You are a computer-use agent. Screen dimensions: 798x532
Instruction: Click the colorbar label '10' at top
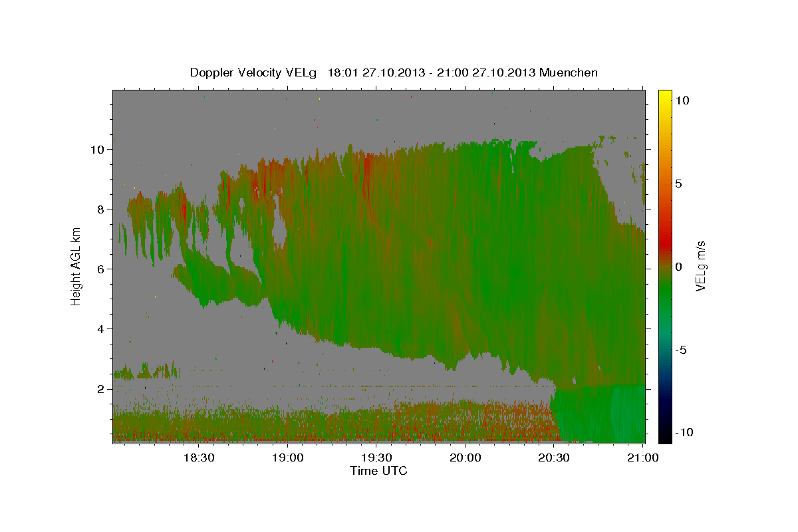pyautogui.click(x=683, y=100)
